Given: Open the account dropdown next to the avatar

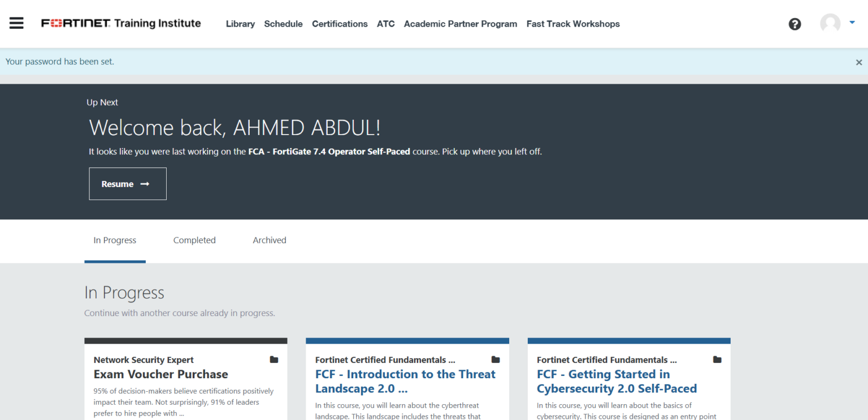Looking at the screenshot, I should tap(852, 23).
